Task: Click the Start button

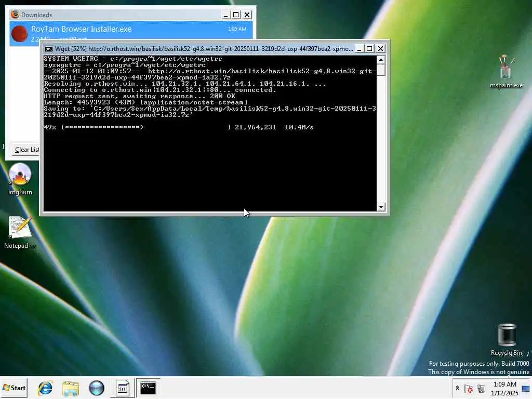Action: pos(14,388)
